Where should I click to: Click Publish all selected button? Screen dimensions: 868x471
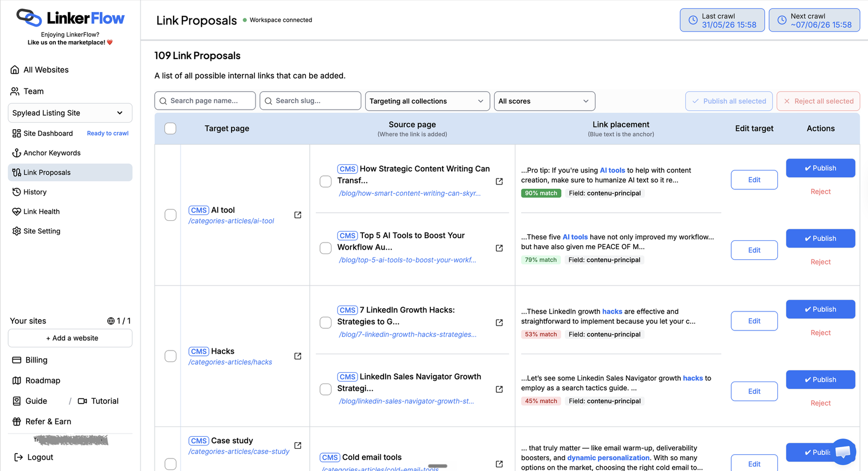729,101
